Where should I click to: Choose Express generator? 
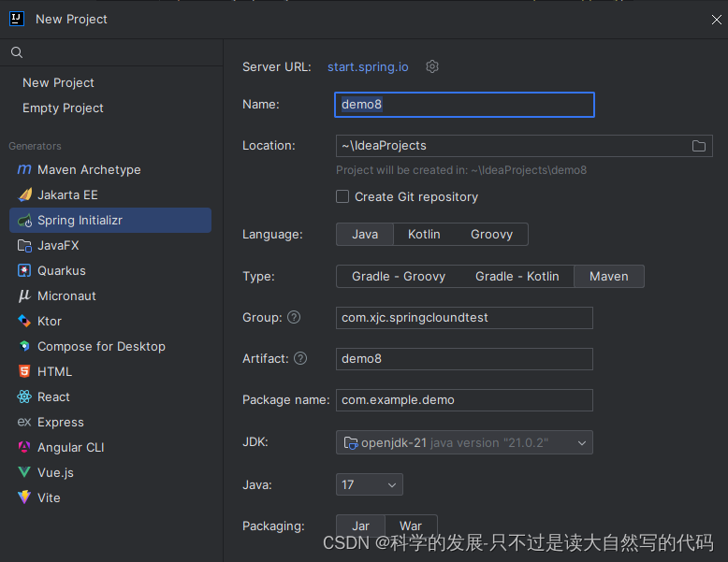110,422
